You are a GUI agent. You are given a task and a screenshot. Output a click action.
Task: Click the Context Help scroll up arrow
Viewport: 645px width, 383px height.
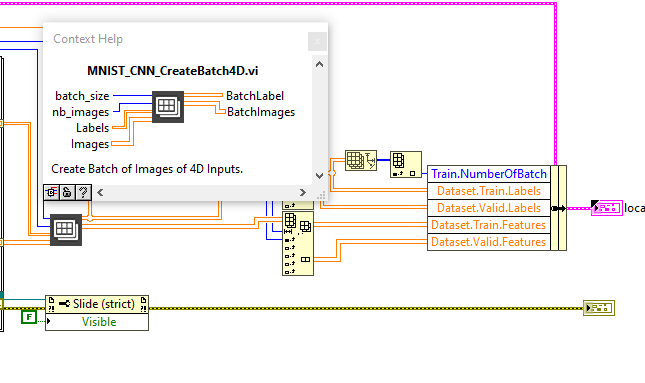coord(319,64)
